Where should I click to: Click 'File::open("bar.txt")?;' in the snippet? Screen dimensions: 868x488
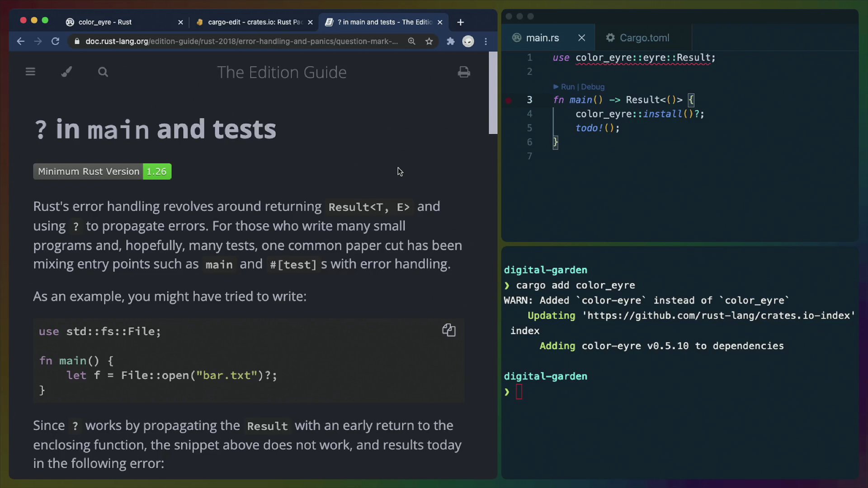[x=198, y=375]
